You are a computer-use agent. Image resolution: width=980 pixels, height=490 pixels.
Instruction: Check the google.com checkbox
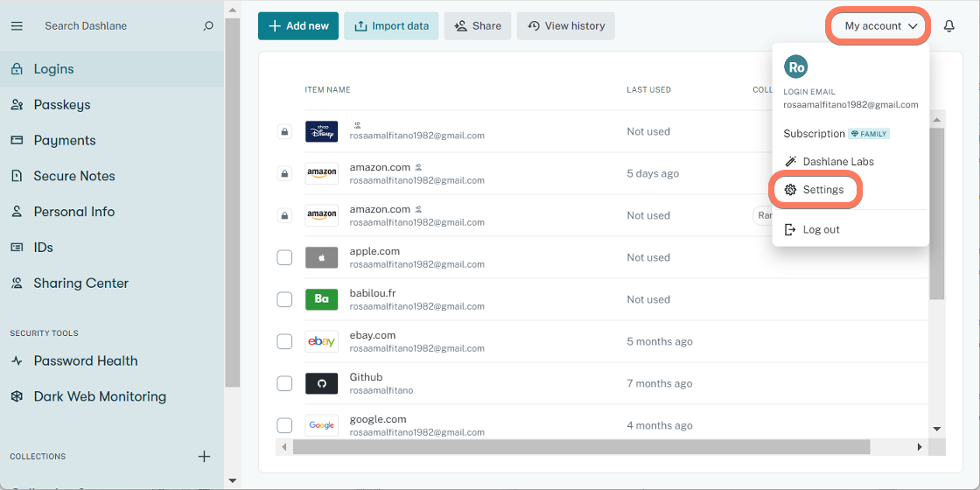(284, 425)
